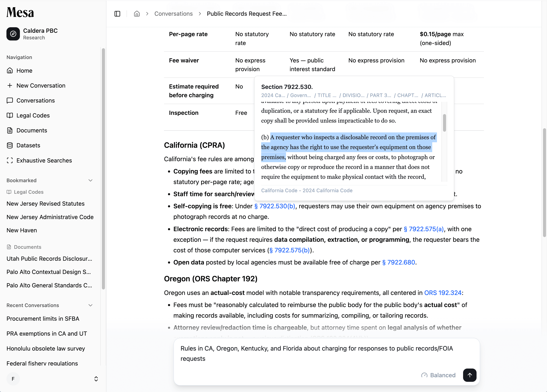
Task: Open the Datasets panel
Action: [x=28, y=145]
